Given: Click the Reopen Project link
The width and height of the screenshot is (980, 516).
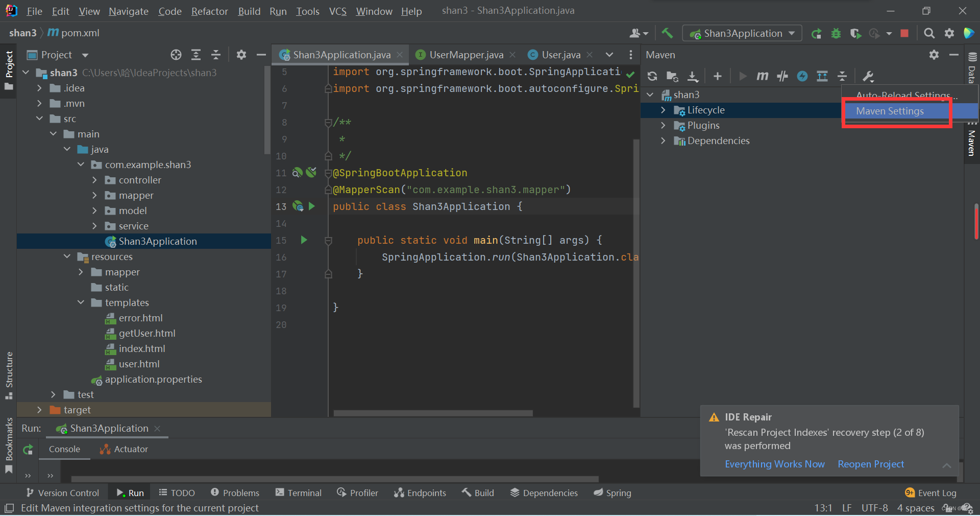Looking at the screenshot, I should pyautogui.click(x=871, y=464).
